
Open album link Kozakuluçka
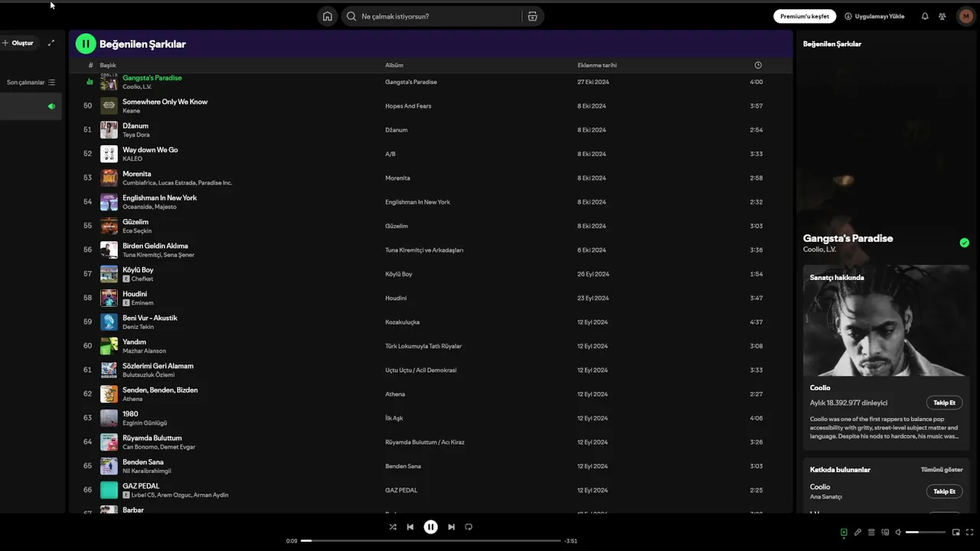[x=402, y=322]
